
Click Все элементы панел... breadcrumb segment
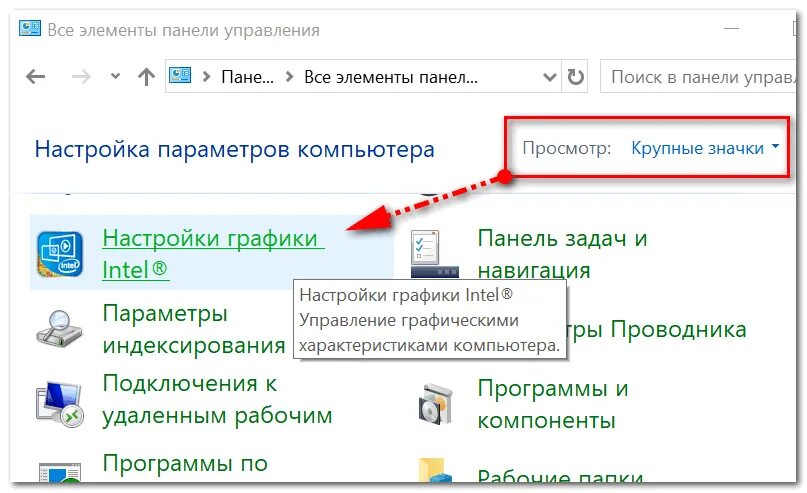pyautogui.click(x=391, y=77)
